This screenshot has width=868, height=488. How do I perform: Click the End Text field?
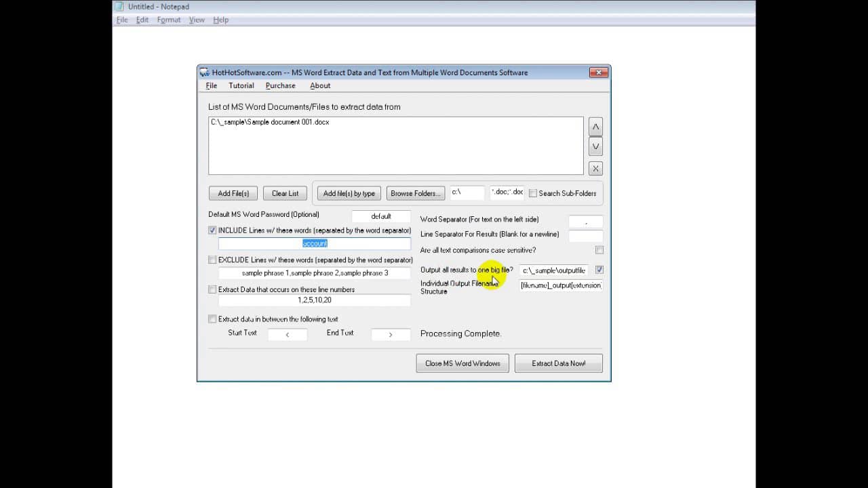point(391,334)
